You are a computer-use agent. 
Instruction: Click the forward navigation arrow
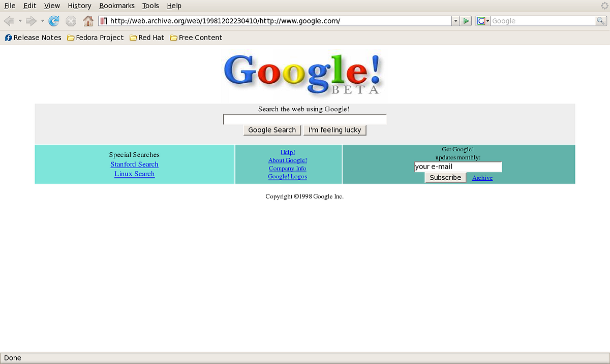30,21
